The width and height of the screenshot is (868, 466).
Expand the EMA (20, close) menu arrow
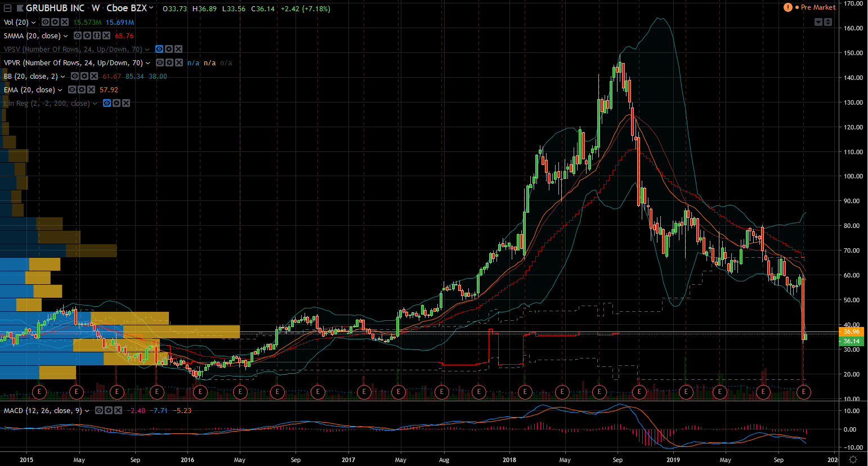(60, 90)
